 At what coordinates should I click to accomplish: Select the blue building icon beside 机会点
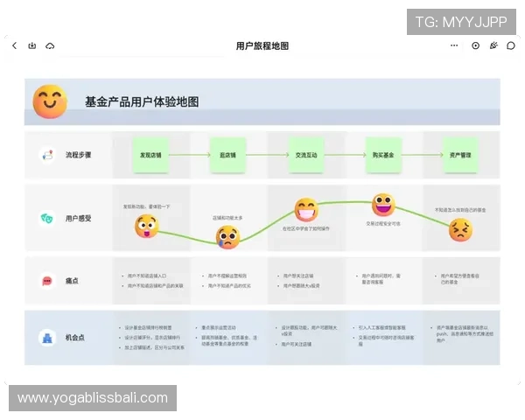(47, 338)
